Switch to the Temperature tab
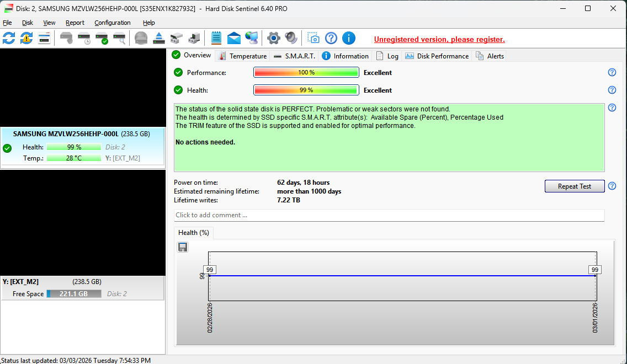 [243, 56]
